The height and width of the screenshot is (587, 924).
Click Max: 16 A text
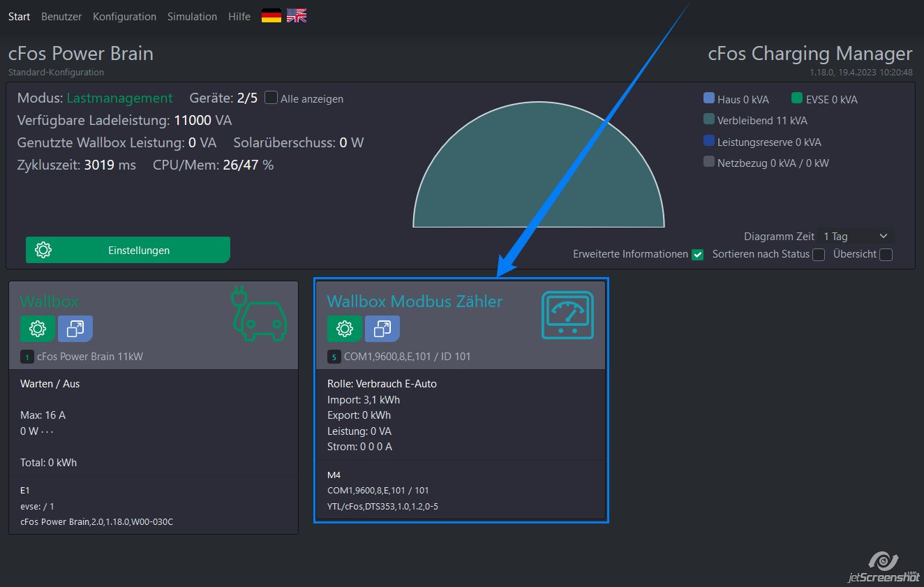coord(43,415)
